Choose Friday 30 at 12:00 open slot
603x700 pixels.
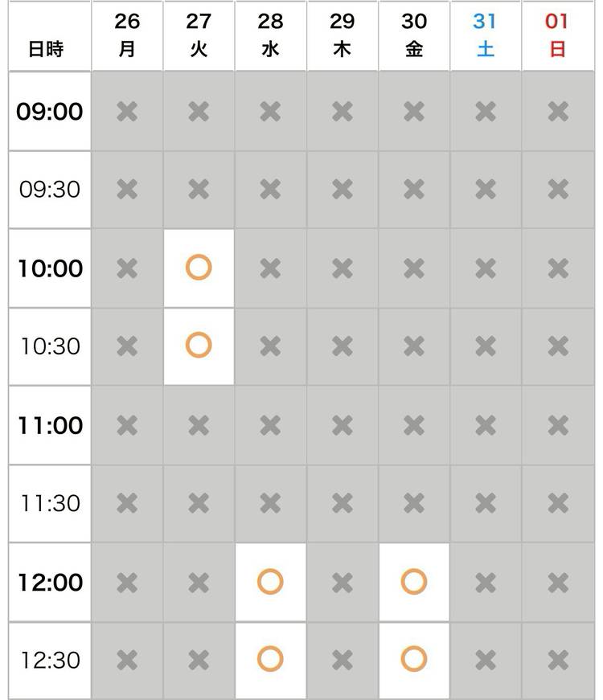[413, 581]
